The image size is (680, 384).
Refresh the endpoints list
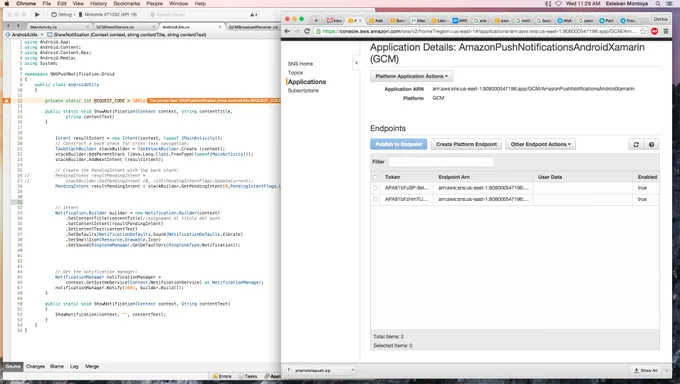636,145
